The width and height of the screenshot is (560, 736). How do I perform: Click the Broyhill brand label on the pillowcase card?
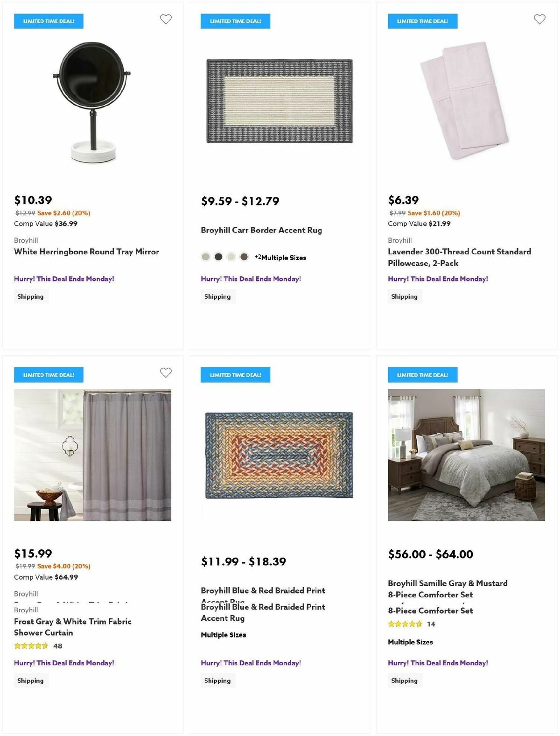(x=400, y=240)
